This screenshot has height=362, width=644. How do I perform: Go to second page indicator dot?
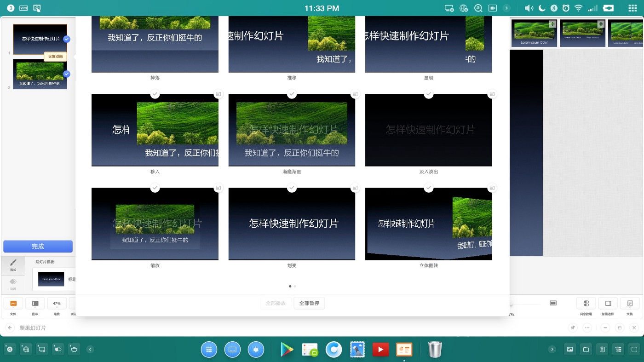pos(295,286)
